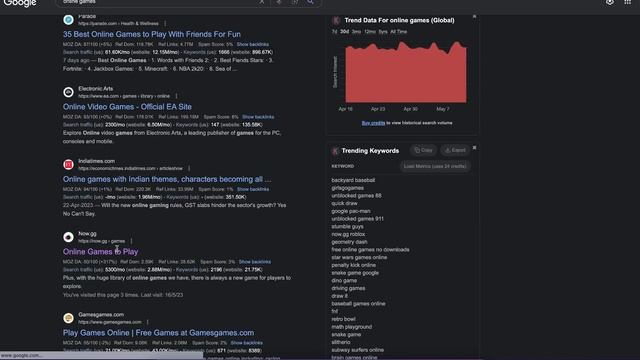The width and height of the screenshot is (640, 360).
Task: Open three-dot menu for the Parade result
Action: (x=165, y=24)
